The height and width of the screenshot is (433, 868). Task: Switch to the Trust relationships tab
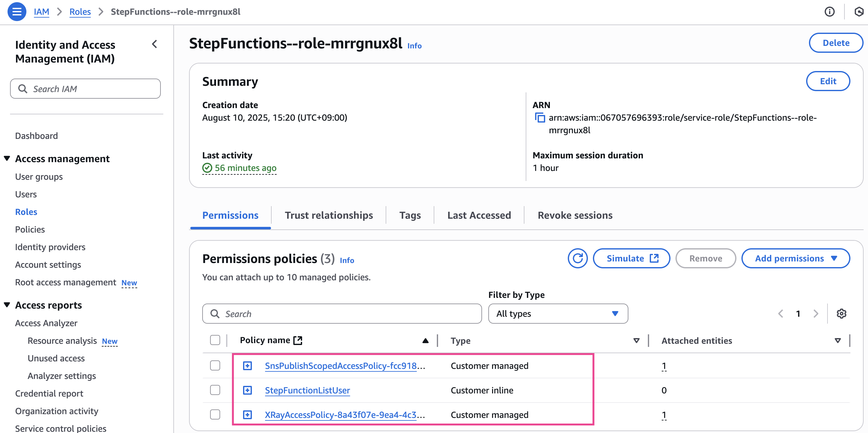328,215
